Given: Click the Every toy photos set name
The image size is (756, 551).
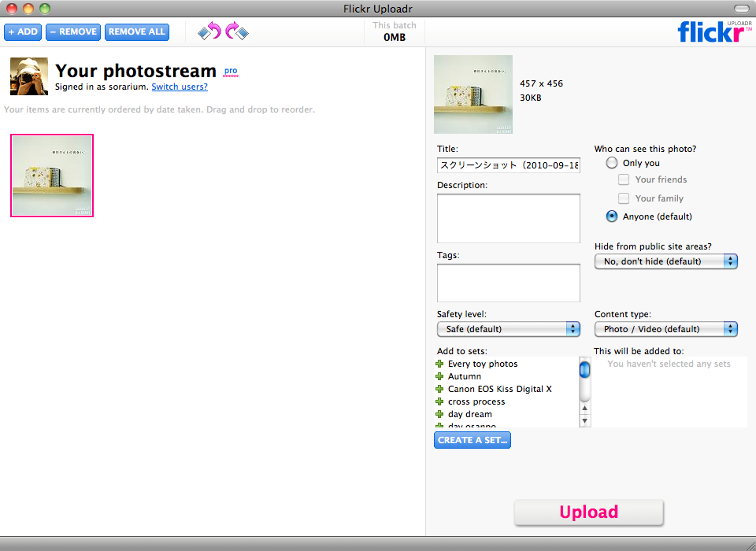Looking at the screenshot, I should tap(483, 364).
